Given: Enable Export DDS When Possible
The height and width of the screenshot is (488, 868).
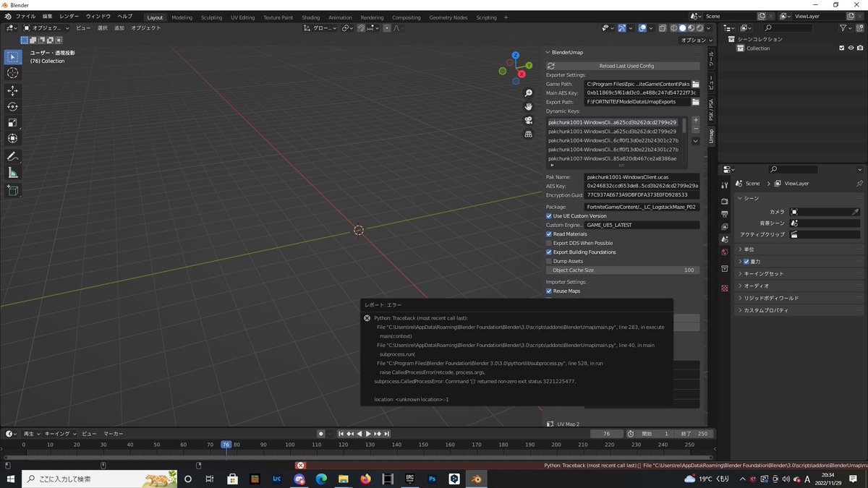Looking at the screenshot, I should tap(549, 243).
